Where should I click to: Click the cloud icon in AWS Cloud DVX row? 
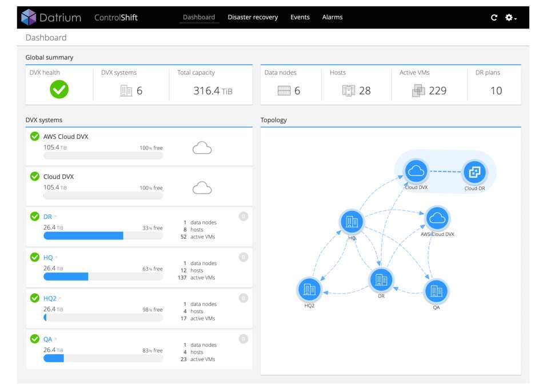coord(202,148)
